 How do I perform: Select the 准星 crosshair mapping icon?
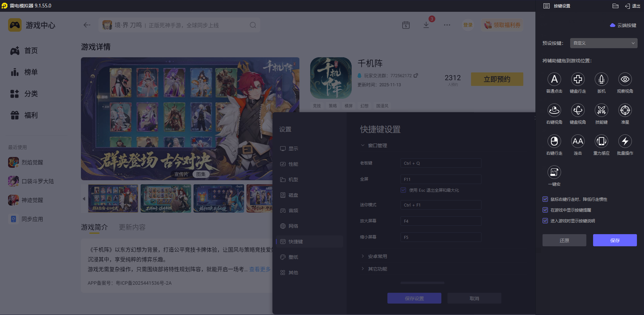[625, 111]
